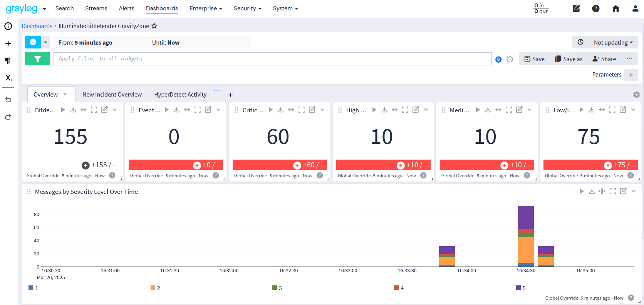Open the help question mark icon
The height and width of the screenshot is (305, 644).
click(595, 8)
